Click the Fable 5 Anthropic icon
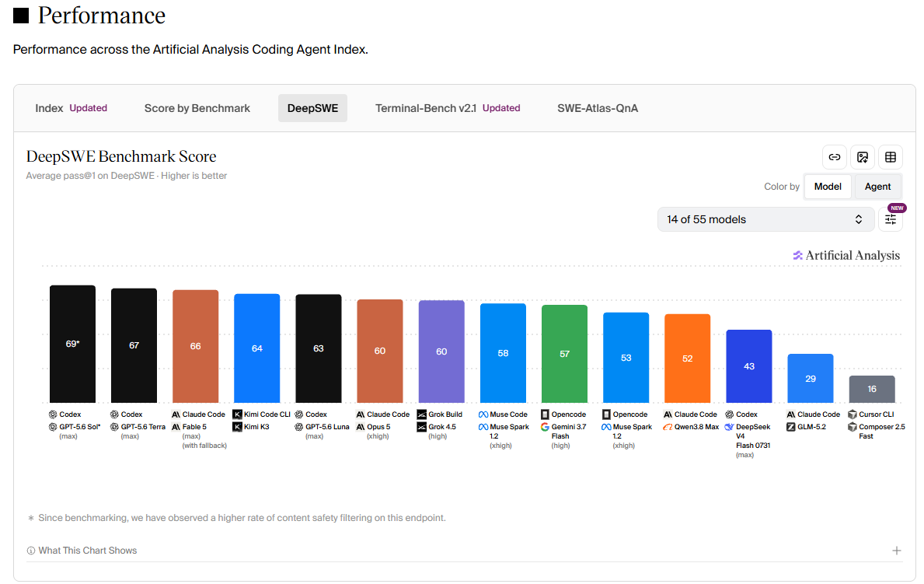 176,427
